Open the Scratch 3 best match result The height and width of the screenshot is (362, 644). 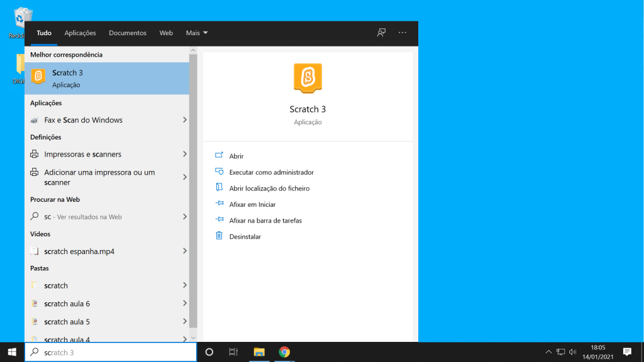click(107, 79)
